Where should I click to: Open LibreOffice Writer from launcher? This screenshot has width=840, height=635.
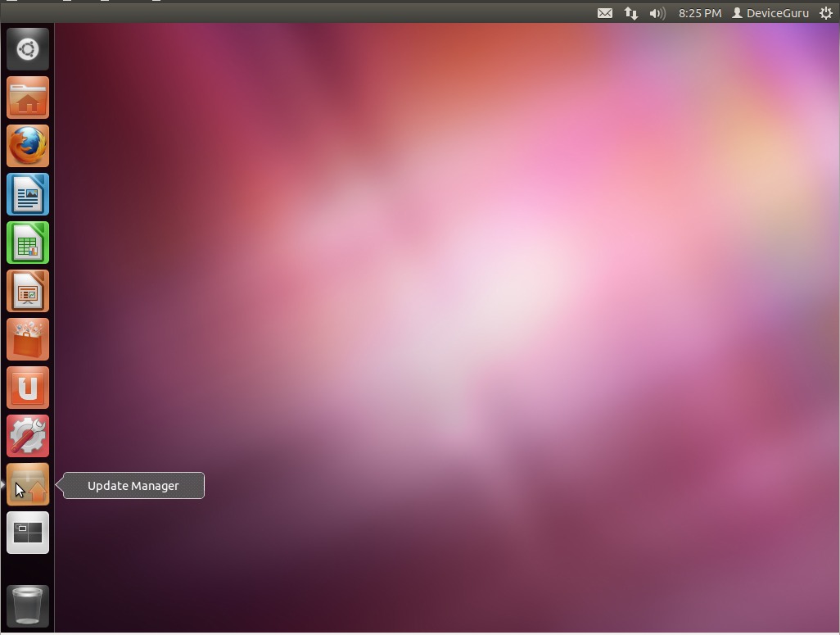click(28, 194)
